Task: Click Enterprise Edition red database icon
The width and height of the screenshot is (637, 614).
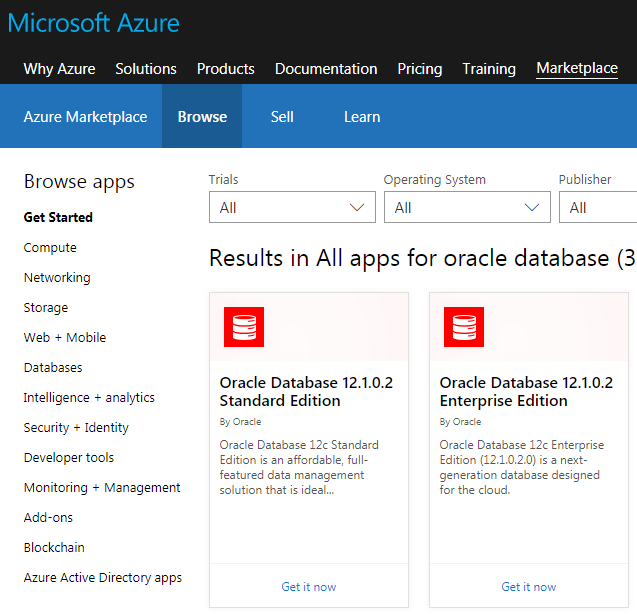Action: (x=464, y=327)
